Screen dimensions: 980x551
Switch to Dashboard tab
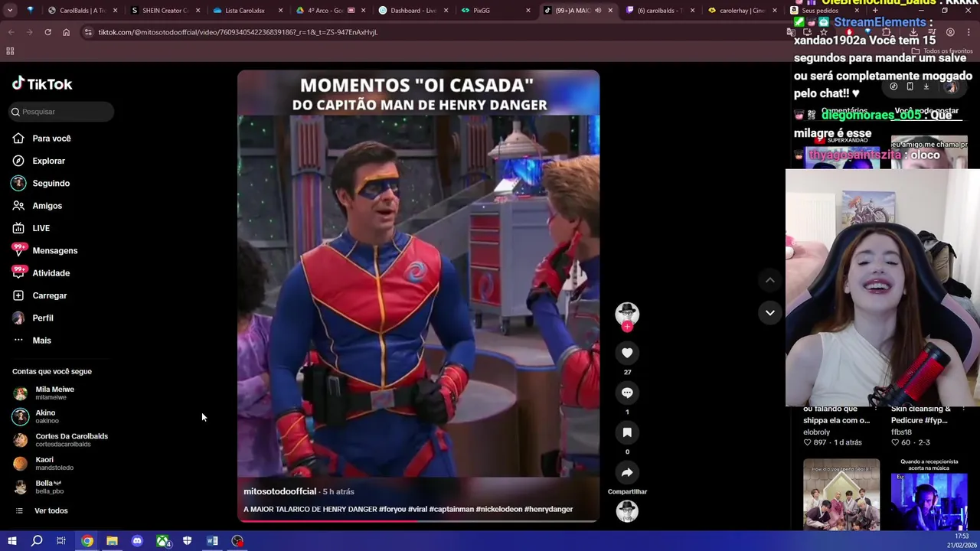pyautogui.click(x=413, y=11)
